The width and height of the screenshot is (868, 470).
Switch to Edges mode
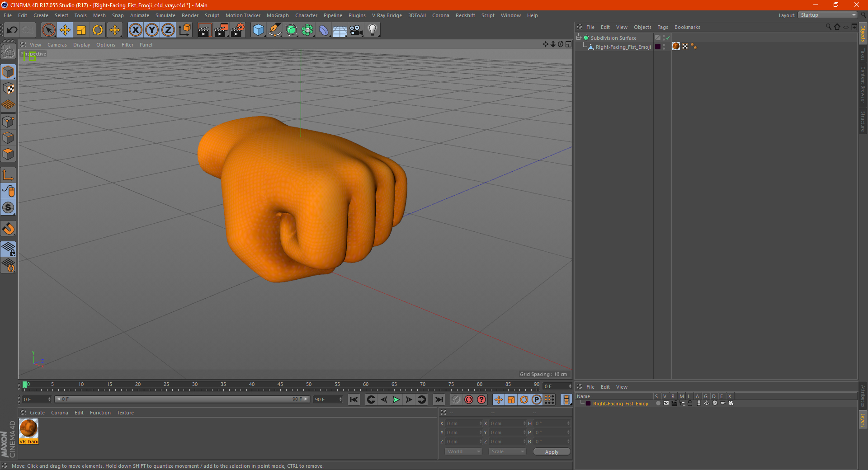coord(9,138)
